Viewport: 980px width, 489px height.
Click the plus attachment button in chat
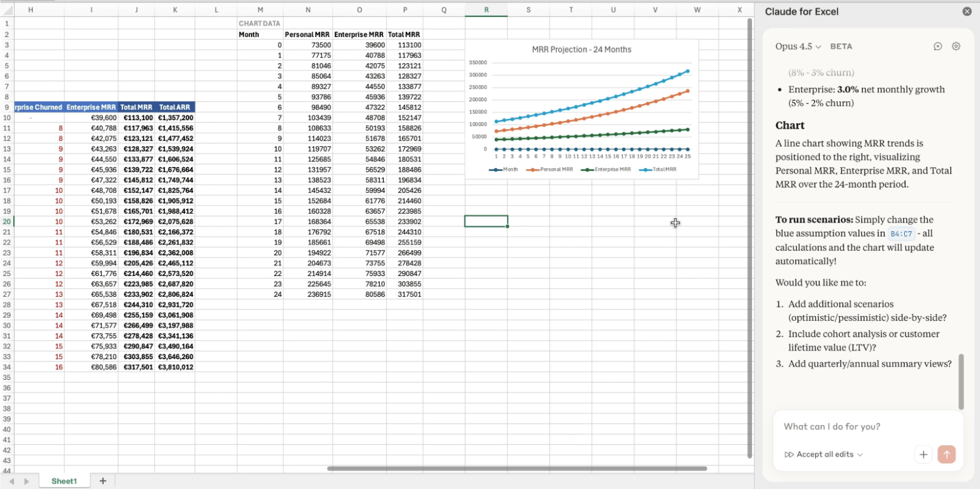[923, 454]
